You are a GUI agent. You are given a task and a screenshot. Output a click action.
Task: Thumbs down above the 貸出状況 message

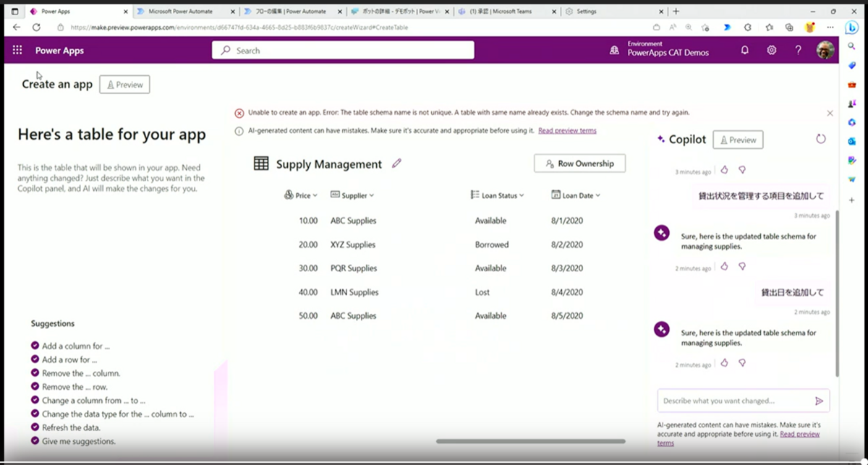(742, 170)
